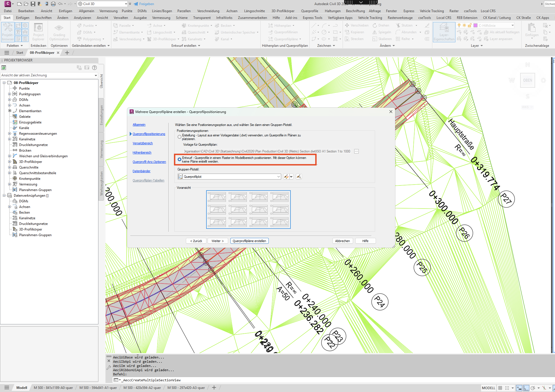This screenshot has width=555, height=392.
Task: Click the browse template ellipsis button
Action: 356,151
